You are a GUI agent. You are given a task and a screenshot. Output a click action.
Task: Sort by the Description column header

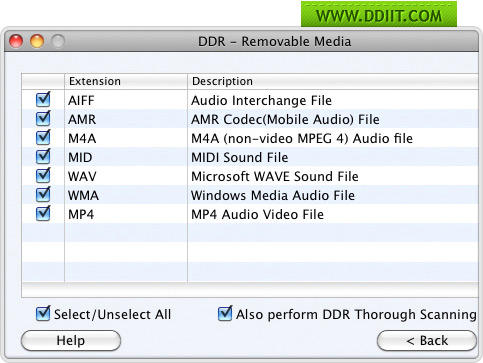pos(333,81)
